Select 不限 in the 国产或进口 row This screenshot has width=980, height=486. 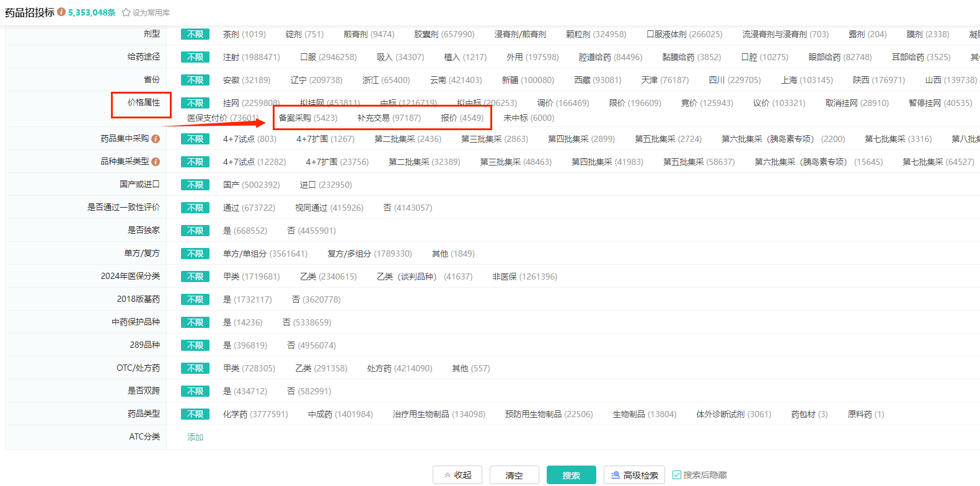click(x=195, y=185)
